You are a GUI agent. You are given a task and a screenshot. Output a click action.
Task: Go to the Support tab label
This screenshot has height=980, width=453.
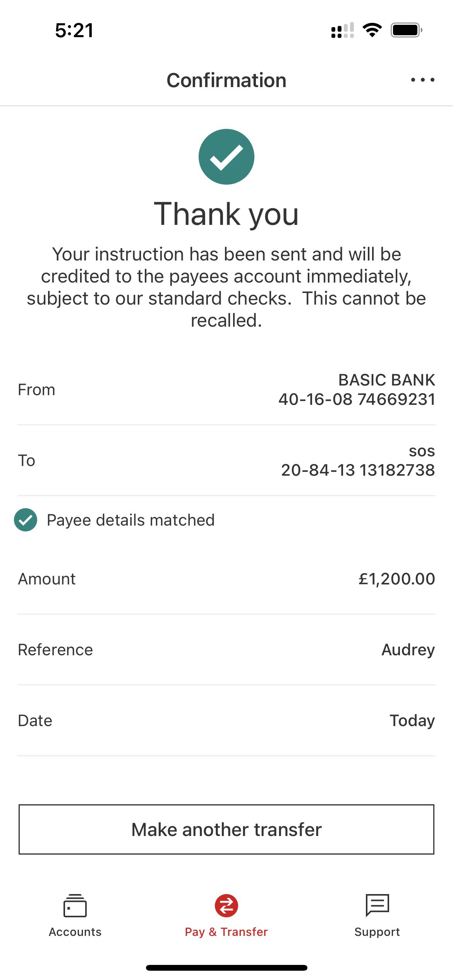(377, 932)
